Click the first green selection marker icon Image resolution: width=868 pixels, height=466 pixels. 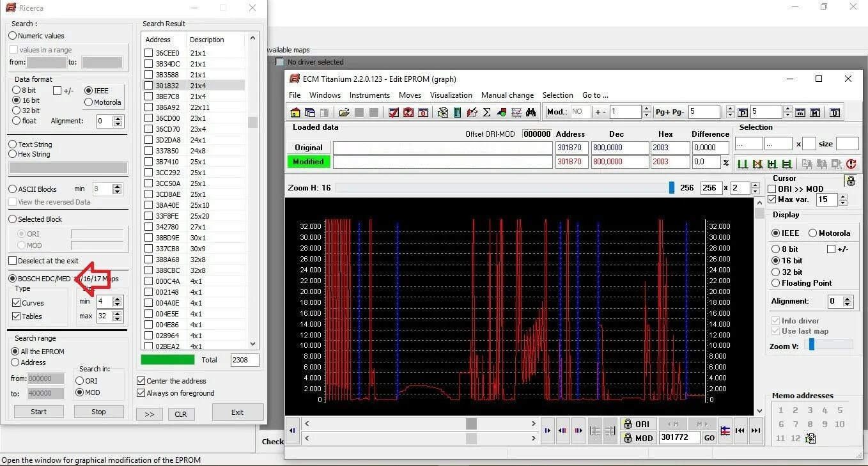tap(743, 164)
